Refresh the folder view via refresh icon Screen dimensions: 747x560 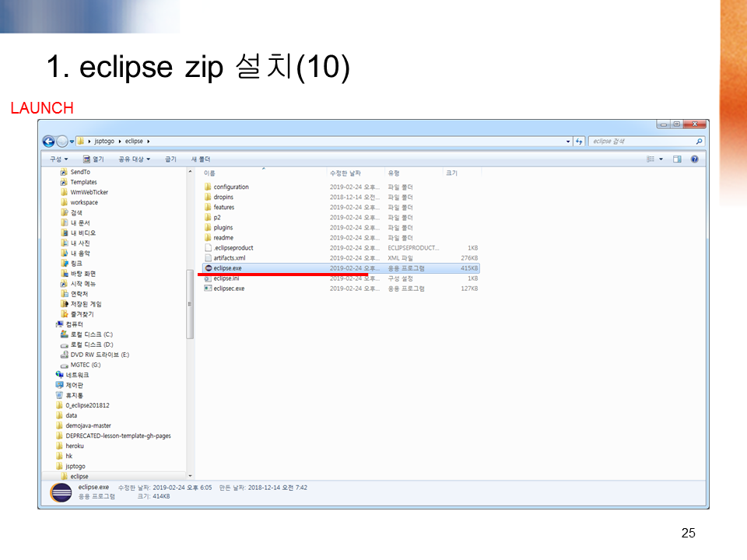(x=579, y=142)
